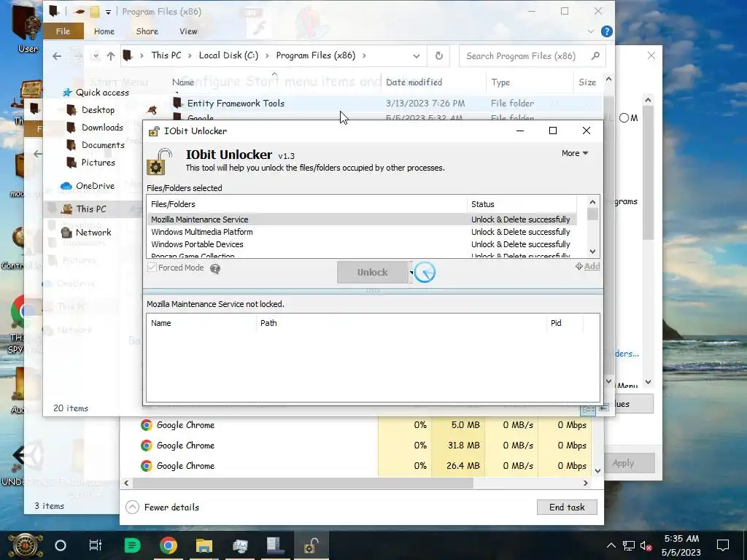Click the muted volume tray icon

pos(646,545)
